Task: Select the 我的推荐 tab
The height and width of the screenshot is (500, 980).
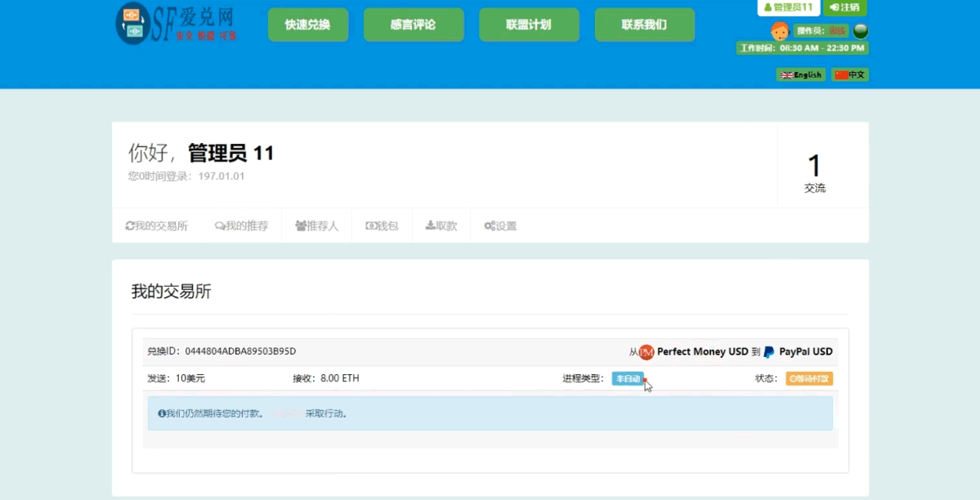Action: click(241, 225)
